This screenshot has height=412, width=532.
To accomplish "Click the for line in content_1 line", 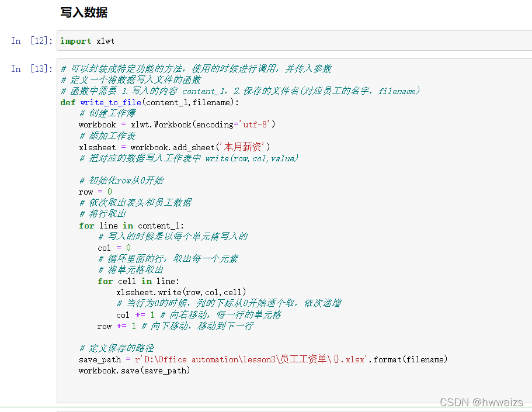I will 131,226.
